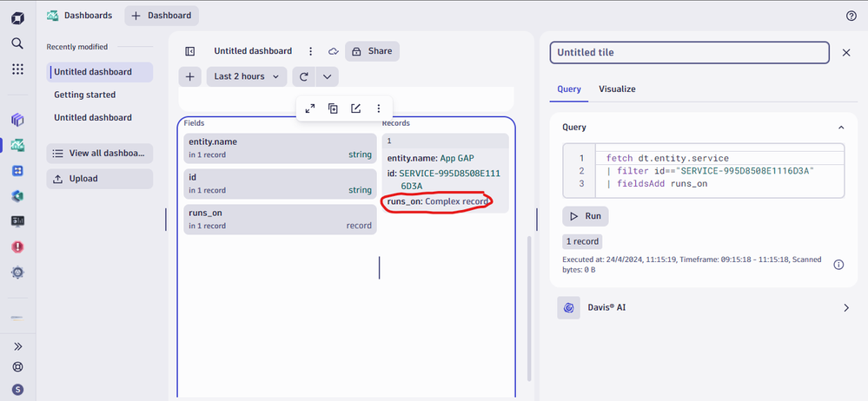Expand the Davis AI section
This screenshot has height=401, width=868.
coord(845,307)
